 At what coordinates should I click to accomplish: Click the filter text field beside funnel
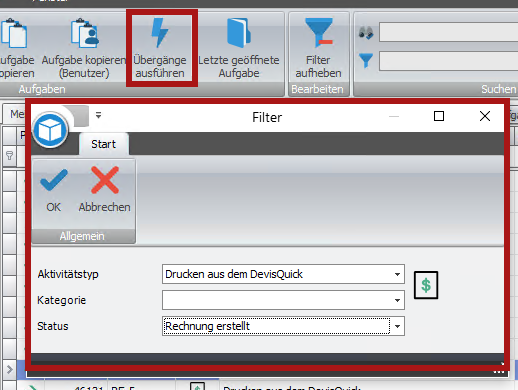click(x=448, y=61)
